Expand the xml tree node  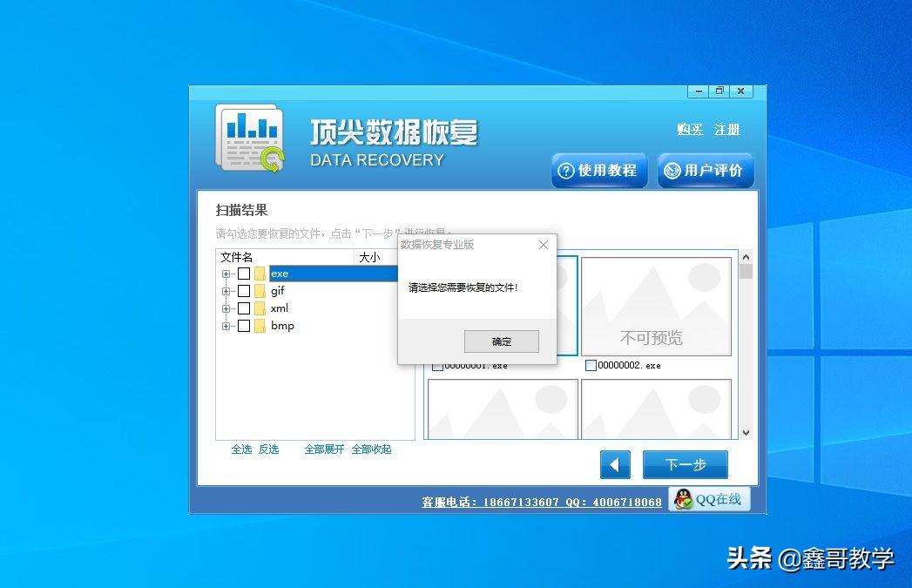pos(226,308)
